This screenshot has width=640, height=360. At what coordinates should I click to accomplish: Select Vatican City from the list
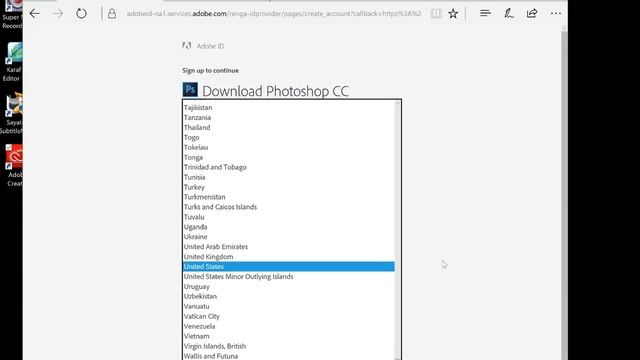[289, 316]
